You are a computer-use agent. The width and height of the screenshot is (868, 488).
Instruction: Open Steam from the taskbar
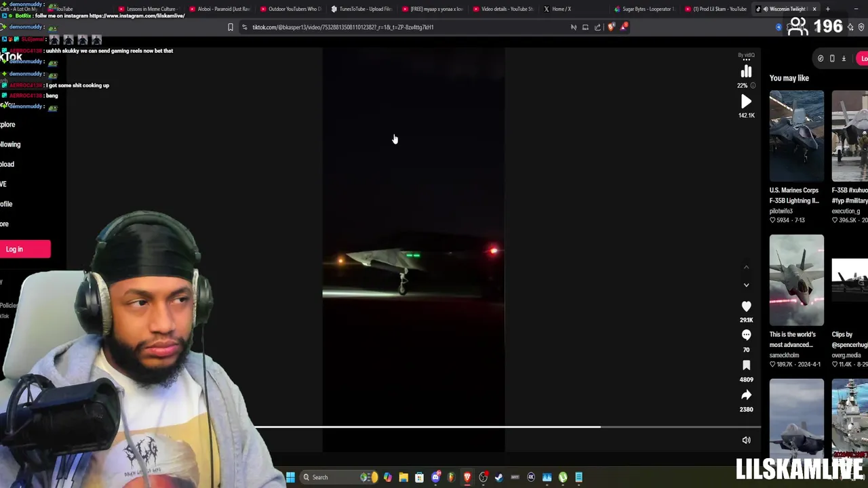point(499,477)
